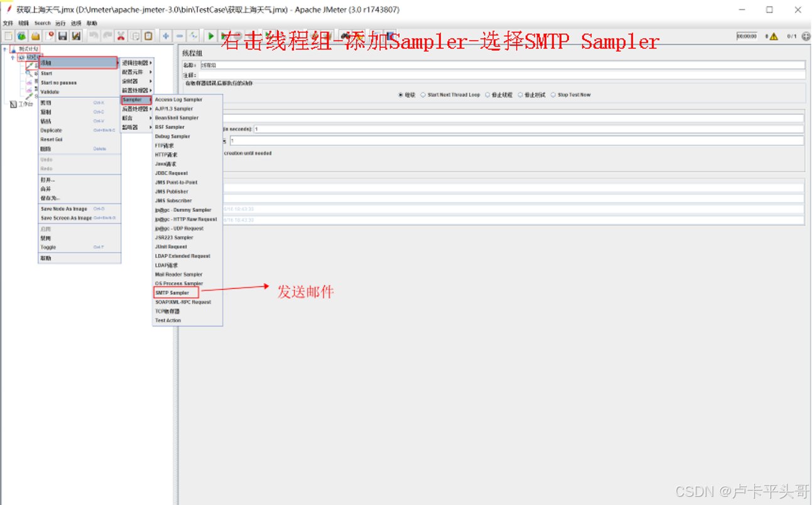Click the Sampler entry in 添加 submenu

(x=136, y=100)
